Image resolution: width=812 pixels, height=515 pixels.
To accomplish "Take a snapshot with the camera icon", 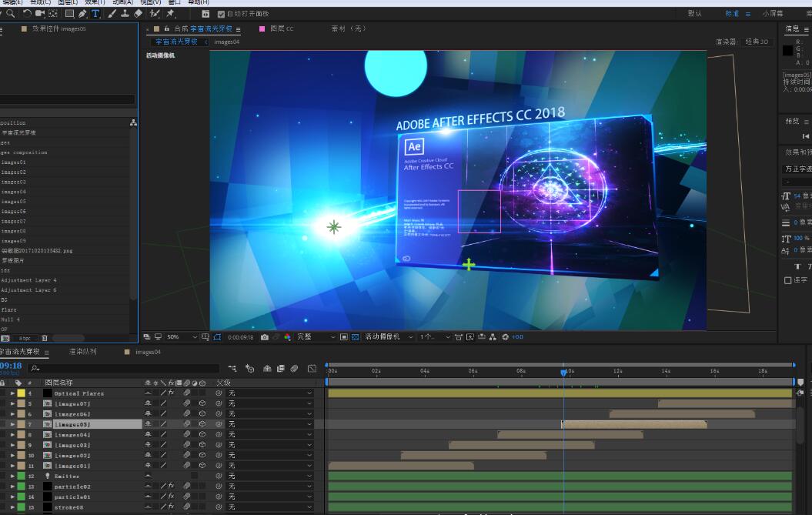I will [x=265, y=337].
